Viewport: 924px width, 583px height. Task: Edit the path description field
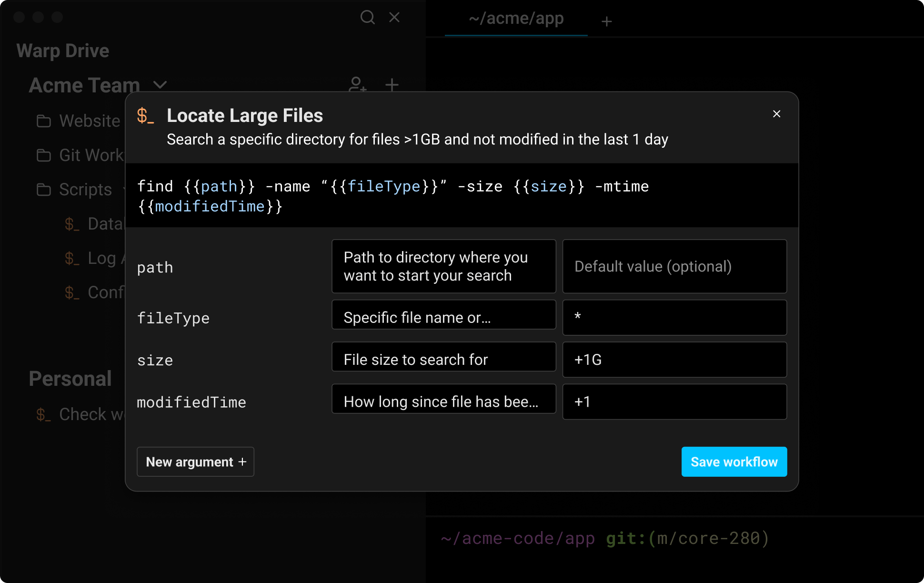coord(443,266)
